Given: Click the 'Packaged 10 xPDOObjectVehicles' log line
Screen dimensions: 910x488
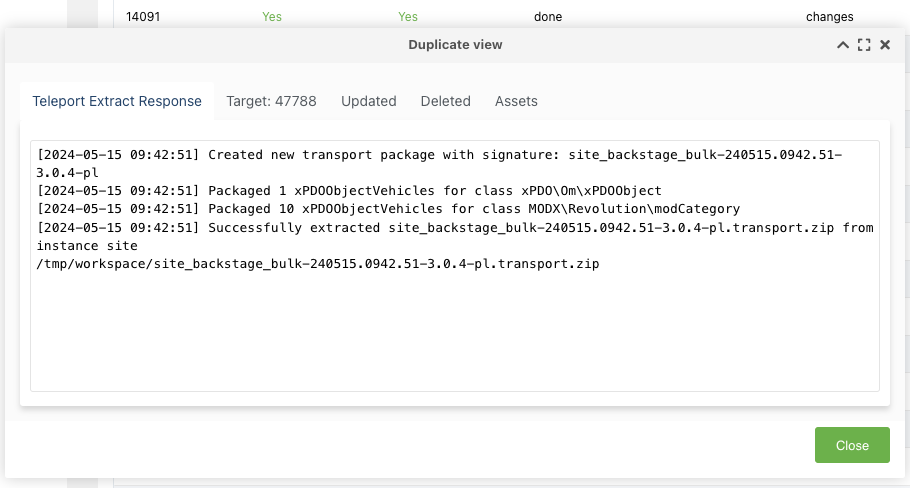Looking at the screenshot, I should point(388,209).
